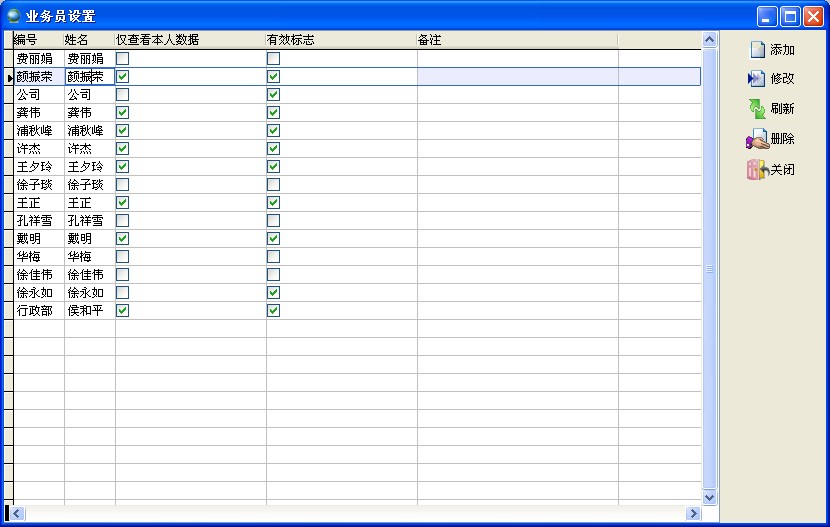
Task: Click the 编号 column header
Action: tap(38, 39)
